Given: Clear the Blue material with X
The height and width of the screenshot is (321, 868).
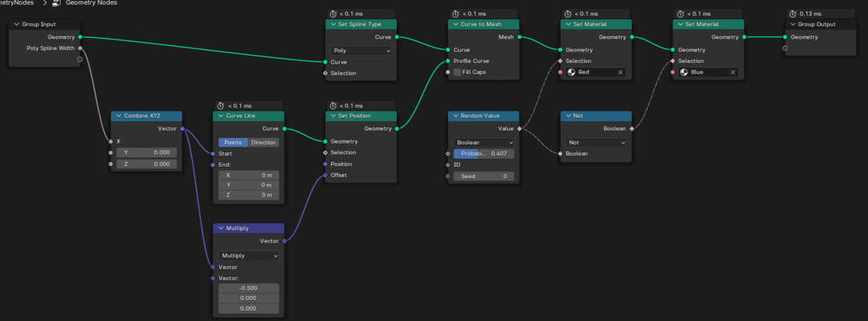Looking at the screenshot, I should (x=732, y=72).
